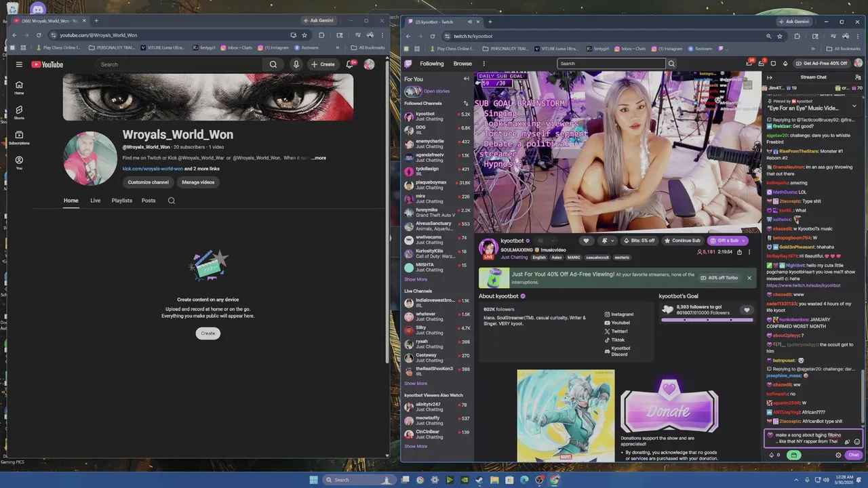The height and width of the screenshot is (488, 868).
Task: Click heart button in kyootbot's Goal
Action: [747, 310]
